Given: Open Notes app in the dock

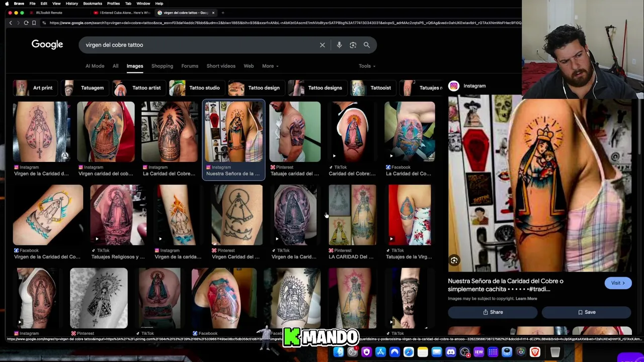Looking at the screenshot, I should tap(423, 352).
